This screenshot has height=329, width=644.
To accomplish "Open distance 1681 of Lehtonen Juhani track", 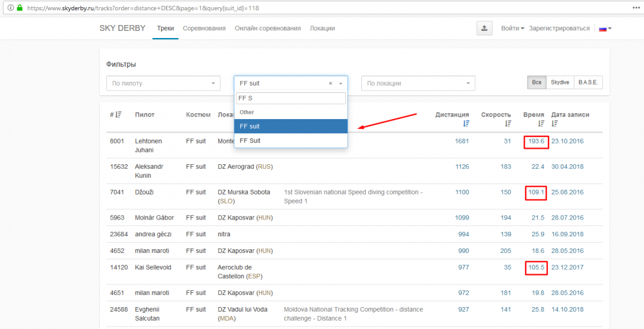I will pos(462,141).
